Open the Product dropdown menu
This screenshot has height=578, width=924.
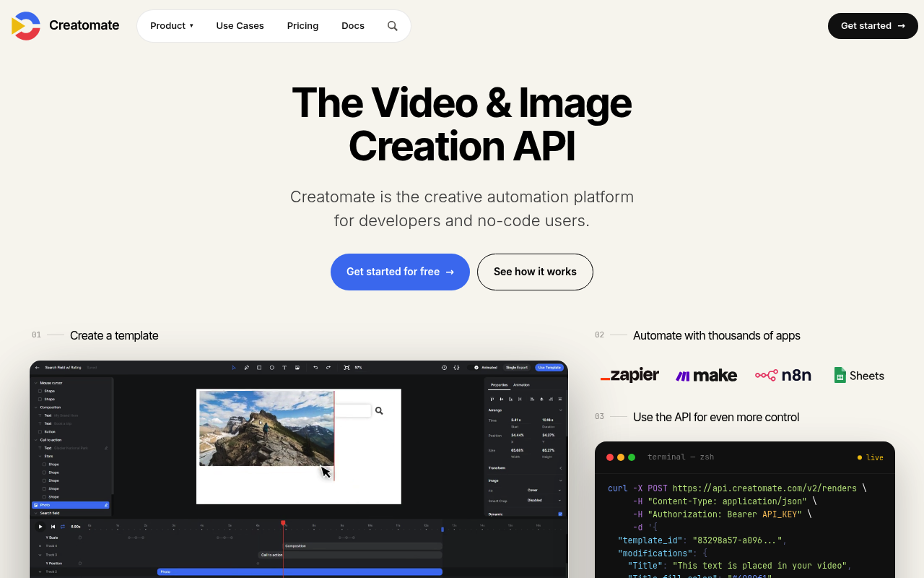172,26
